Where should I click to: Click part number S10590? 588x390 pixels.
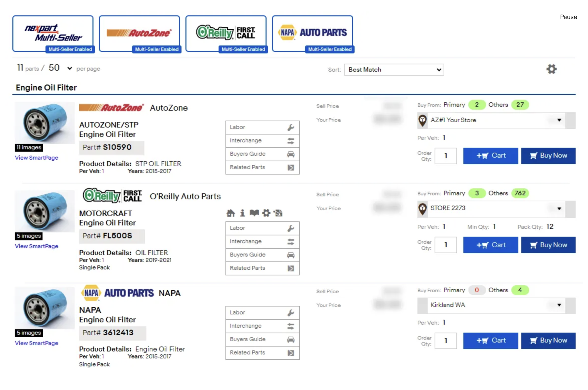point(117,147)
